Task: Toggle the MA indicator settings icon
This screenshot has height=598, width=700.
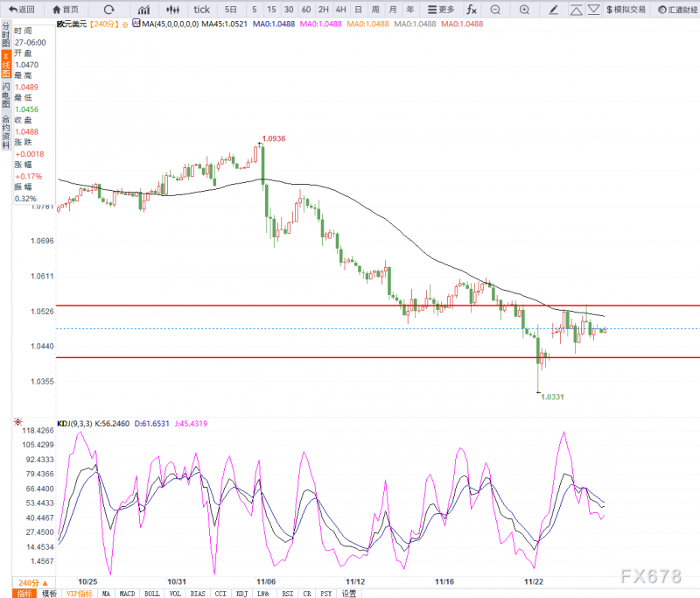Action: (136, 24)
